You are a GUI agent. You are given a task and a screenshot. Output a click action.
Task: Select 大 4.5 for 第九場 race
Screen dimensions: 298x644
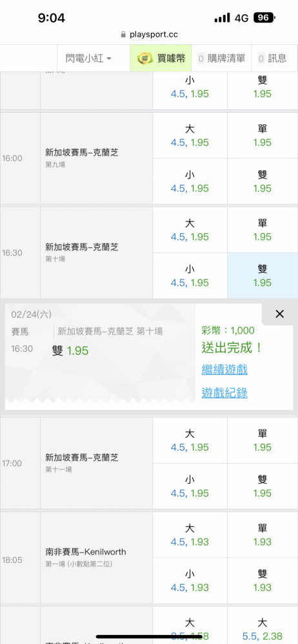(x=190, y=135)
